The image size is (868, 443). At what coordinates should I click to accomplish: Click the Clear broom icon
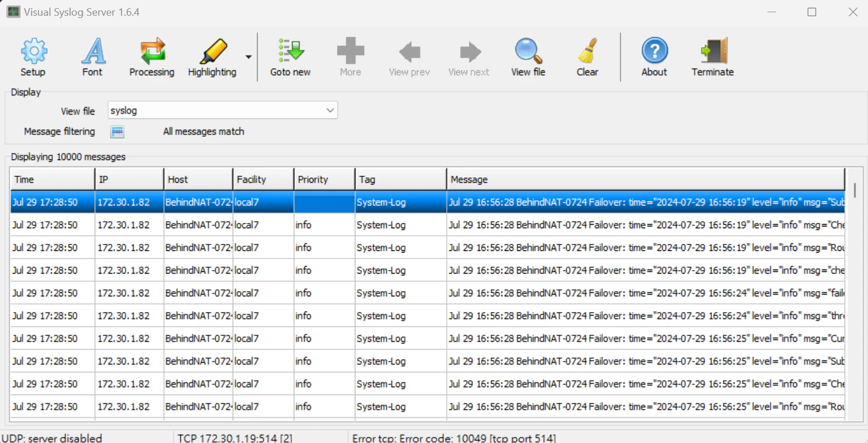588,51
